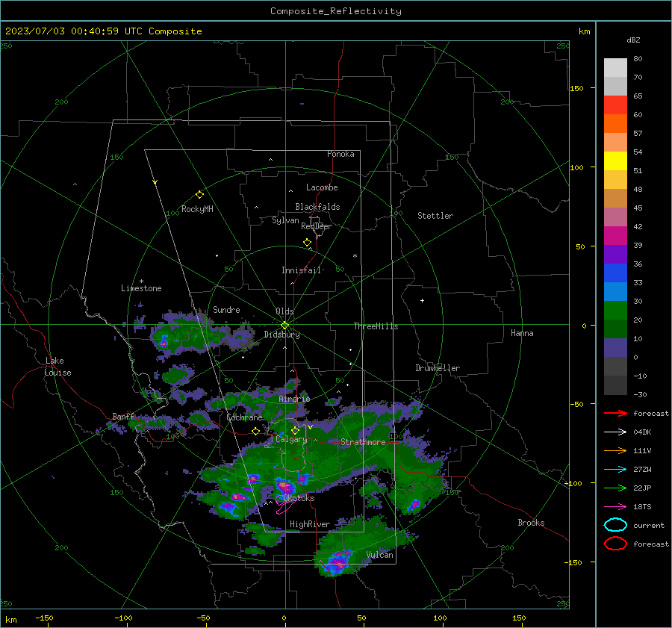Click the Hanna label
Screen dimensions: 672x628
point(522,333)
